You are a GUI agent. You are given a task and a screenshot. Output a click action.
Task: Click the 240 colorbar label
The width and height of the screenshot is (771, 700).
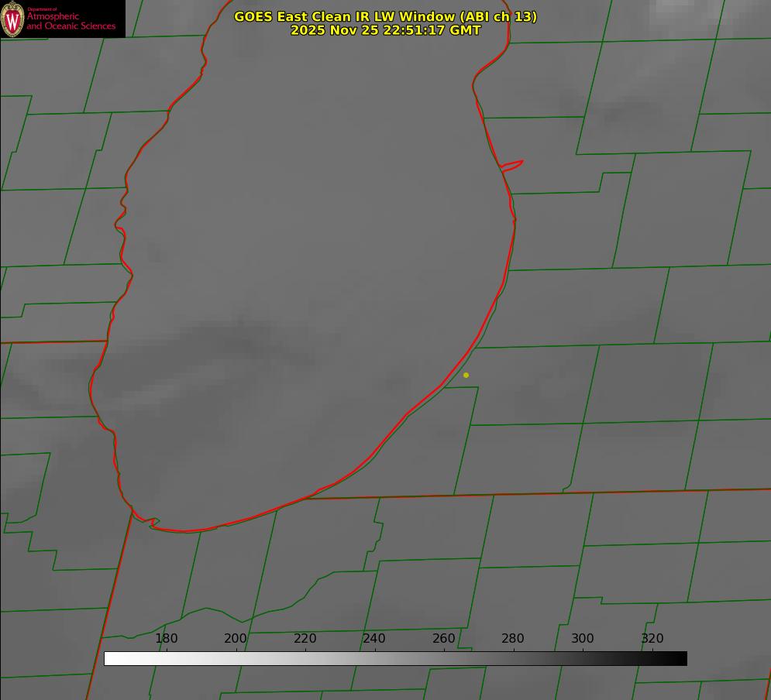pos(374,638)
